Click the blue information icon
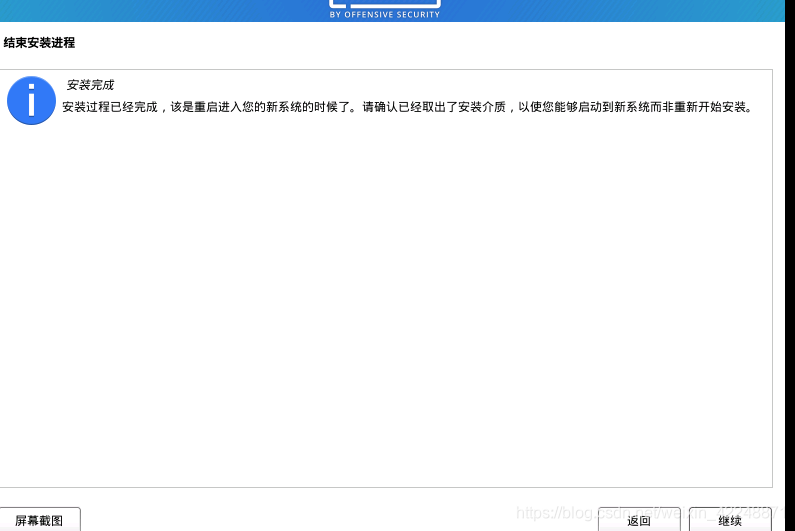Viewport: 795px width, 531px height. click(31, 100)
